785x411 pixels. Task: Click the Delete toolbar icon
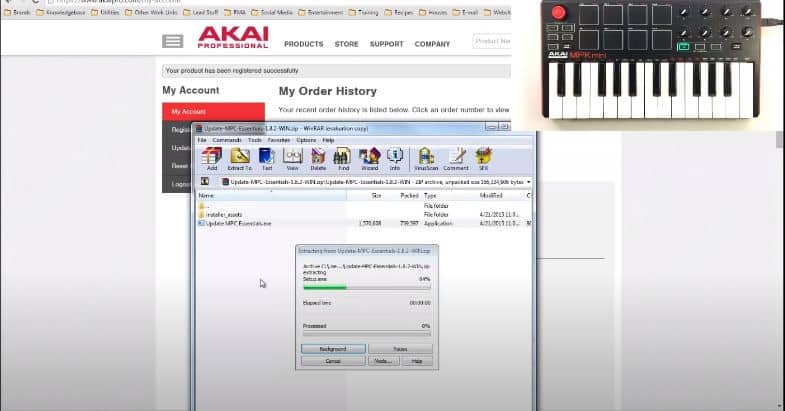[318, 159]
